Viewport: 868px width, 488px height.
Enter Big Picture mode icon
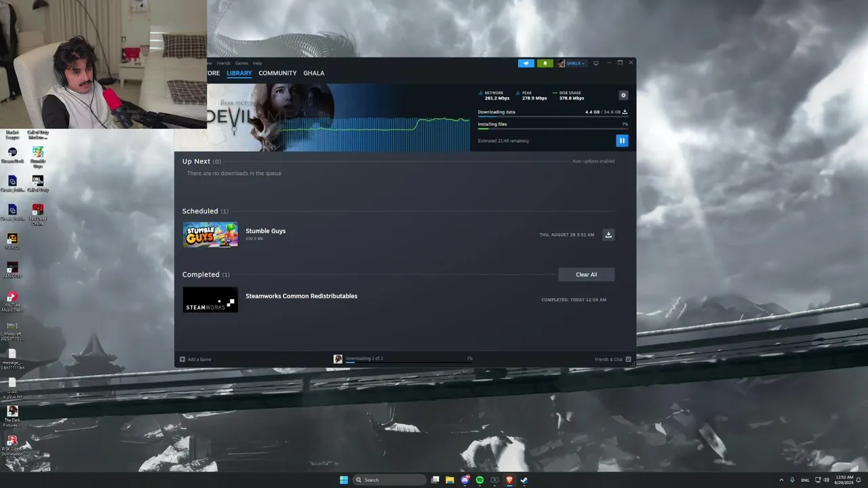[x=596, y=63]
